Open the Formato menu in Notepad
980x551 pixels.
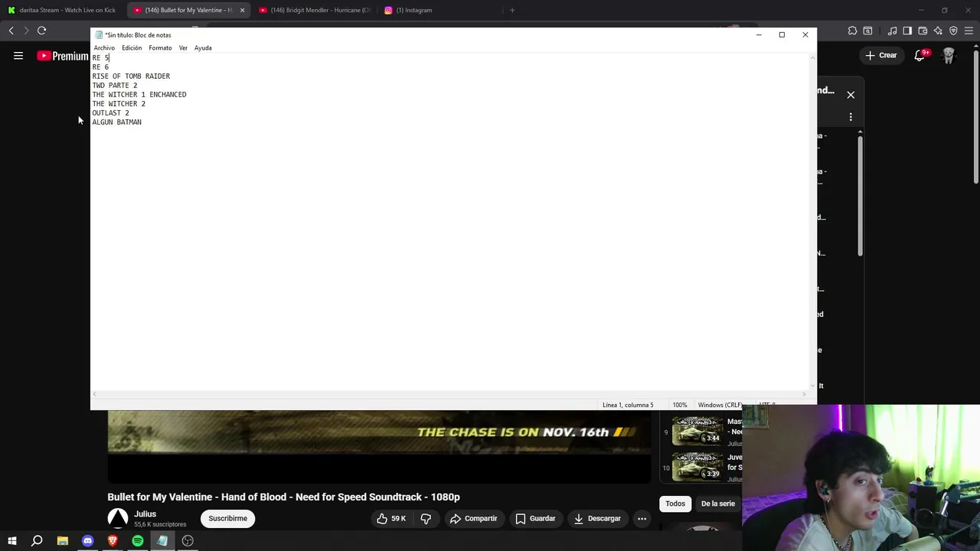click(160, 47)
